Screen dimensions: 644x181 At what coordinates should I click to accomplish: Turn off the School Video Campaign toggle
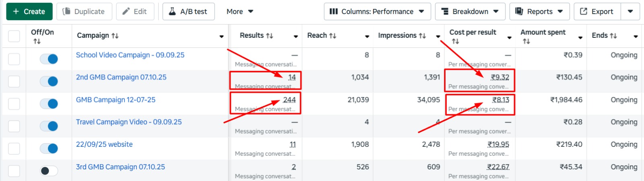tap(49, 59)
